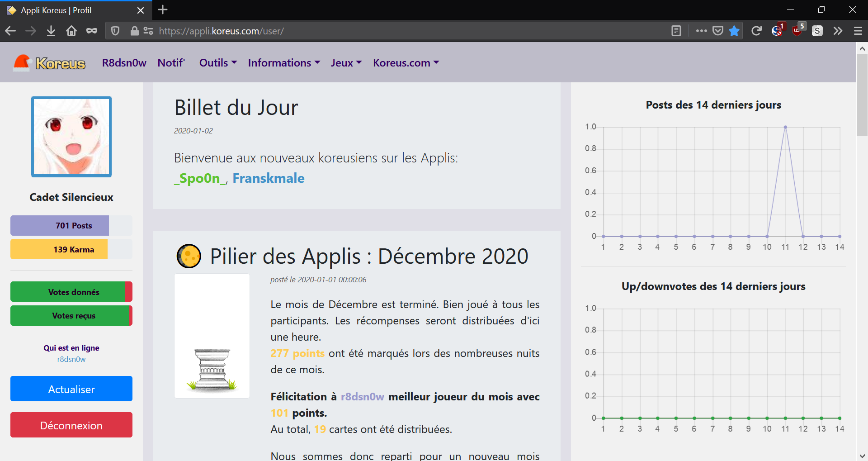868x461 pixels.
Task: Click the tracking protection shield icon
Action: click(115, 31)
